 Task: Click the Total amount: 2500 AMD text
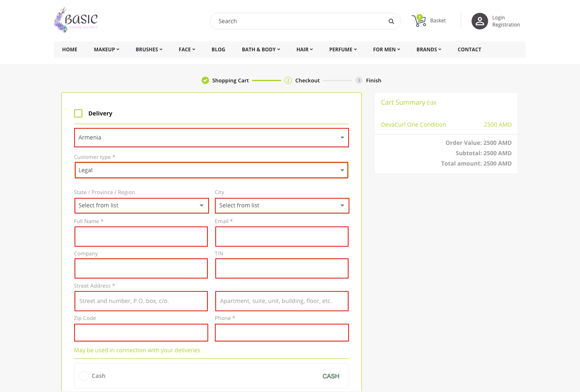pos(477,164)
